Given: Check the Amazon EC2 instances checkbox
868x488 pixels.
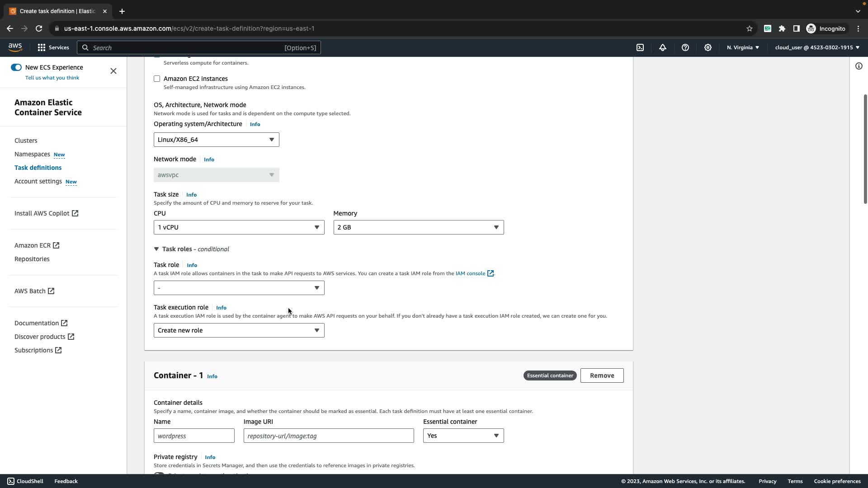Looking at the screenshot, I should (x=157, y=79).
